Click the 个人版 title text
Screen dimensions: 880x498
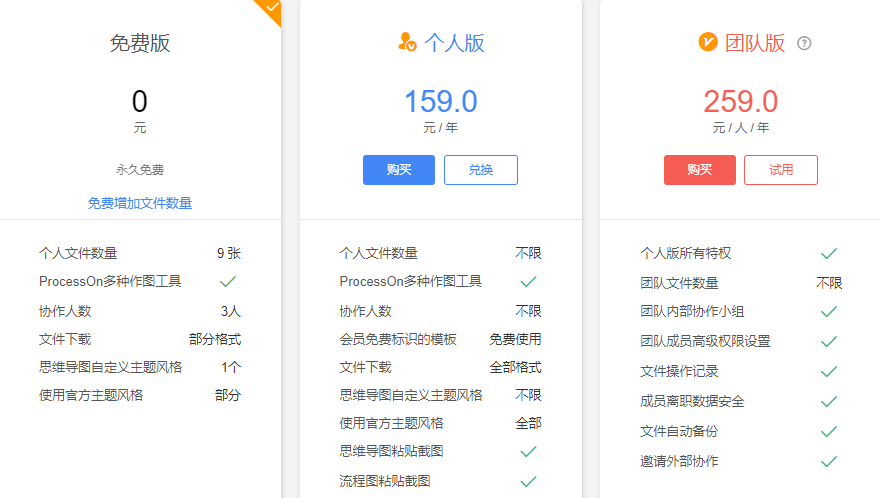tap(454, 43)
